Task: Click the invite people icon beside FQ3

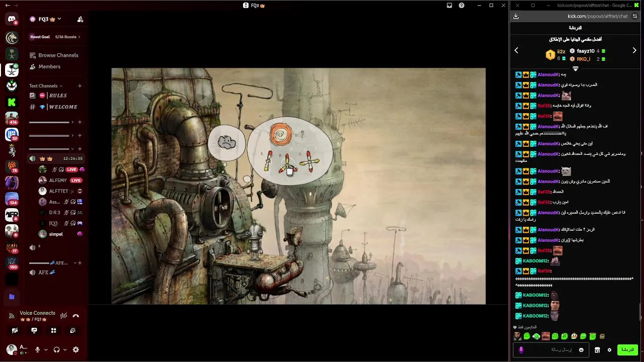Action: [x=80, y=19]
